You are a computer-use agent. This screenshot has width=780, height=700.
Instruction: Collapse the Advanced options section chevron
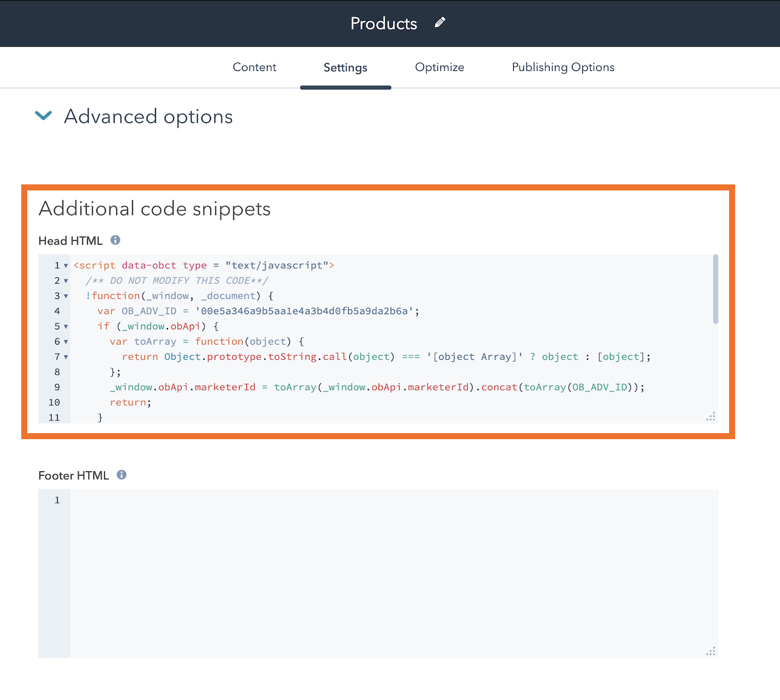click(x=44, y=116)
